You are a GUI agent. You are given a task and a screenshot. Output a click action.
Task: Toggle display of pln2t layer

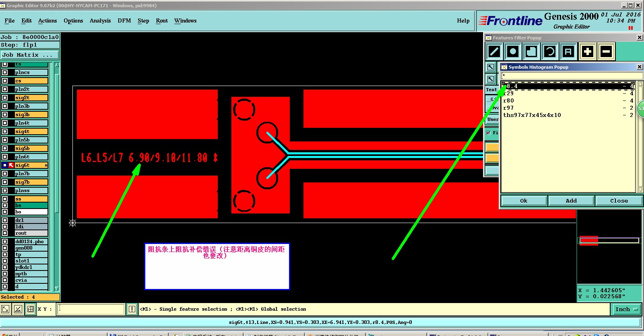5,89
